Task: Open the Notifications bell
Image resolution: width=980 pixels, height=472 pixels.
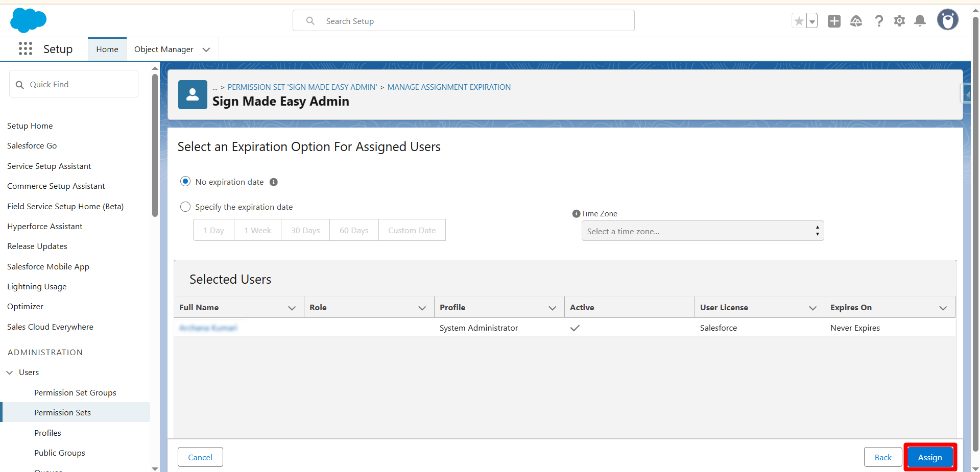Action: [920, 21]
